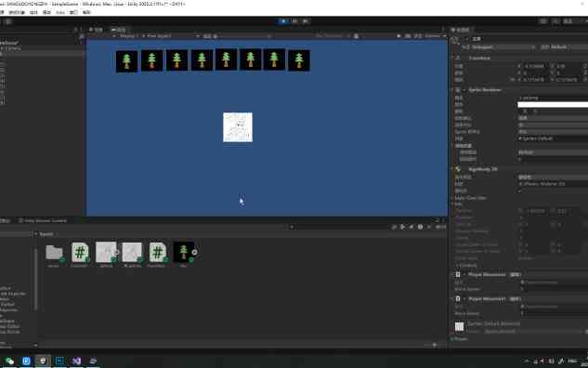Select the PlayerMovement C# script asset icon

(x=158, y=252)
